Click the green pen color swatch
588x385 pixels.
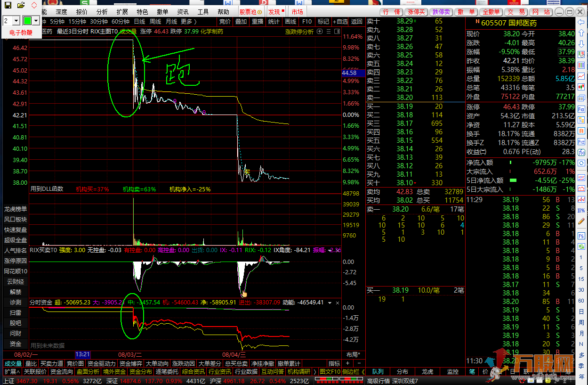pyautogui.click(x=28, y=21)
